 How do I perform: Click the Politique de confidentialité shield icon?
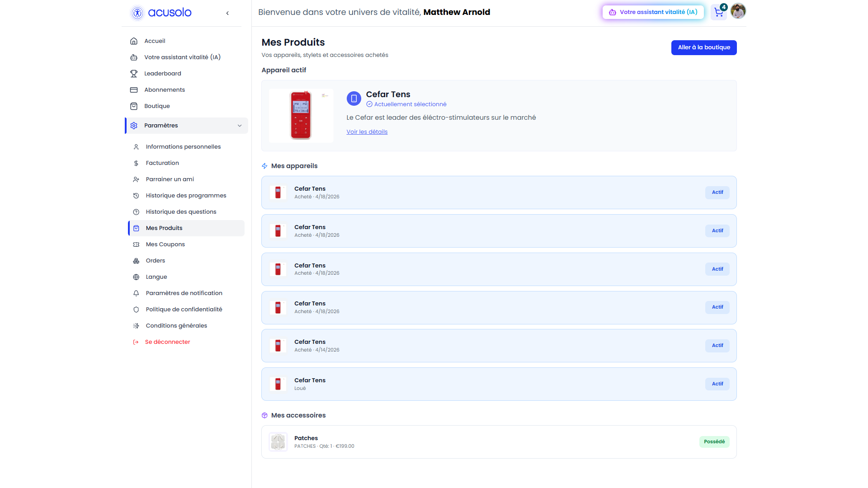tap(136, 310)
